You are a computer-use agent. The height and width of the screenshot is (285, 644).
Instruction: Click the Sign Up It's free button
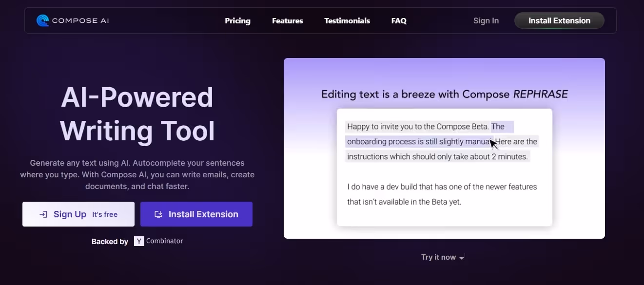pyautogui.click(x=78, y=214)
